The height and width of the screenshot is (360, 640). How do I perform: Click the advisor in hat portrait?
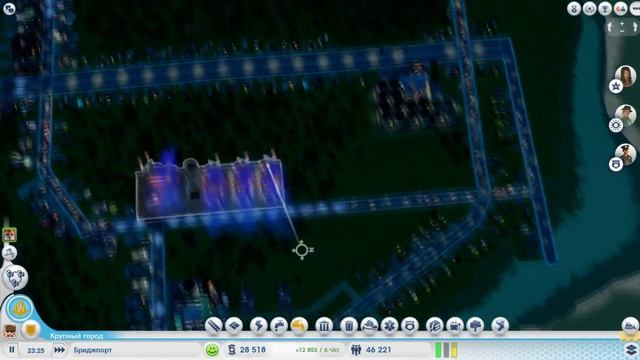625,115
